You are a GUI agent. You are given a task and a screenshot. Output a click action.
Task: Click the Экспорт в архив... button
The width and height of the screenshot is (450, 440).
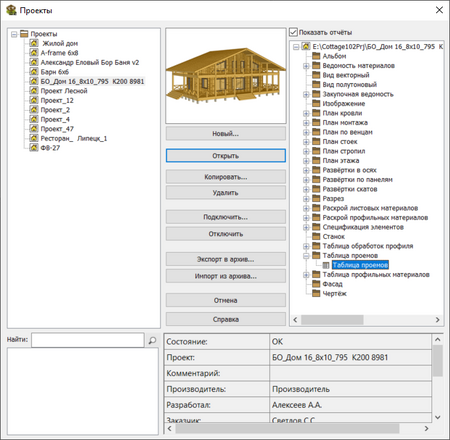tap(226, 259)
